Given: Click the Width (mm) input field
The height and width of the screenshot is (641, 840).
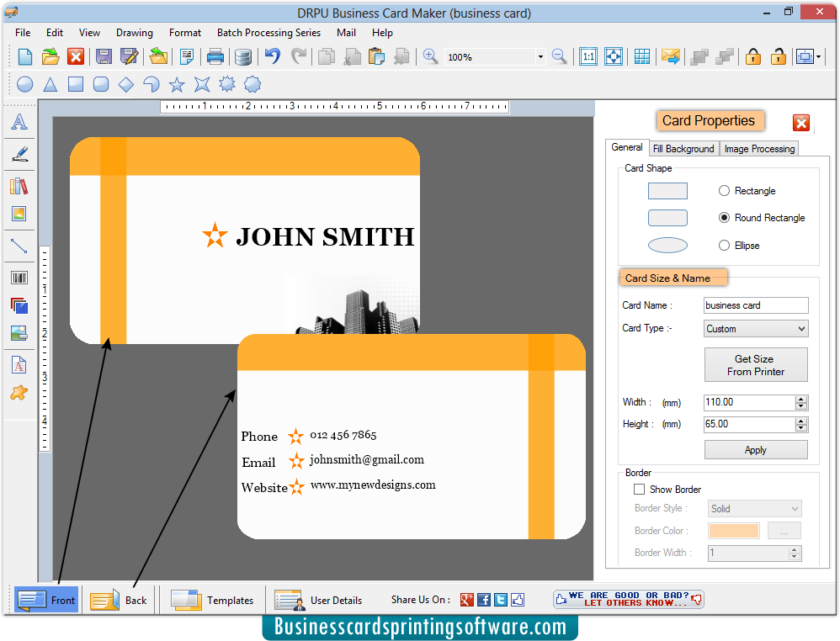Looking at the screenshot, I should [749, 402].
